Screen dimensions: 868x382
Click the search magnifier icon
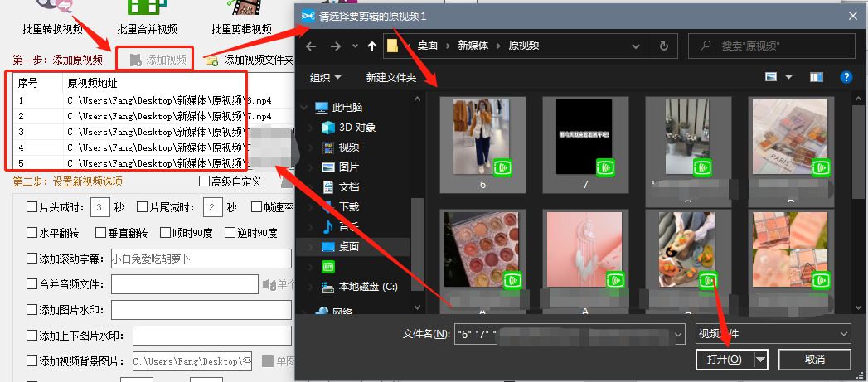706,46
